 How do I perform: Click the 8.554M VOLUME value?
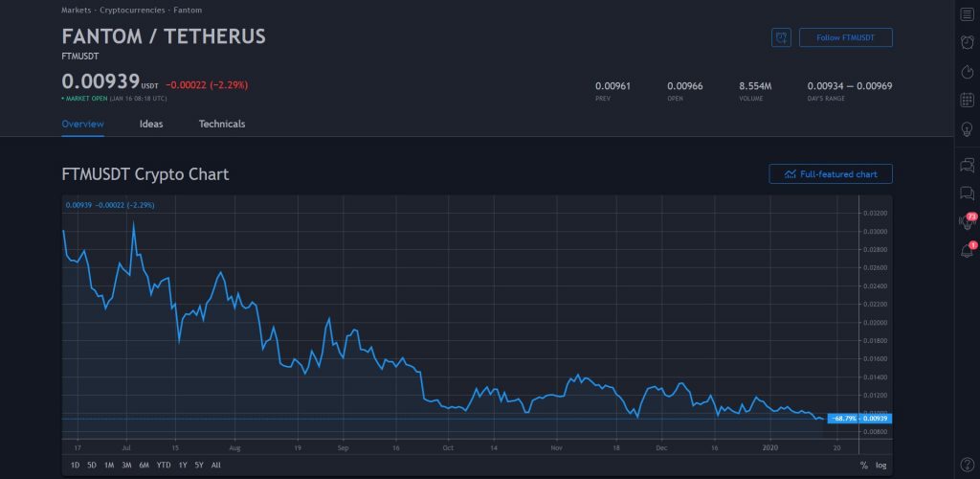pyautogui.click(x=755, y=86)
